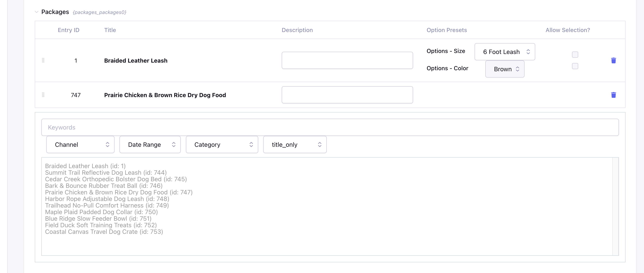
Task: Open the Brown color dropdown
Action: 505,69
